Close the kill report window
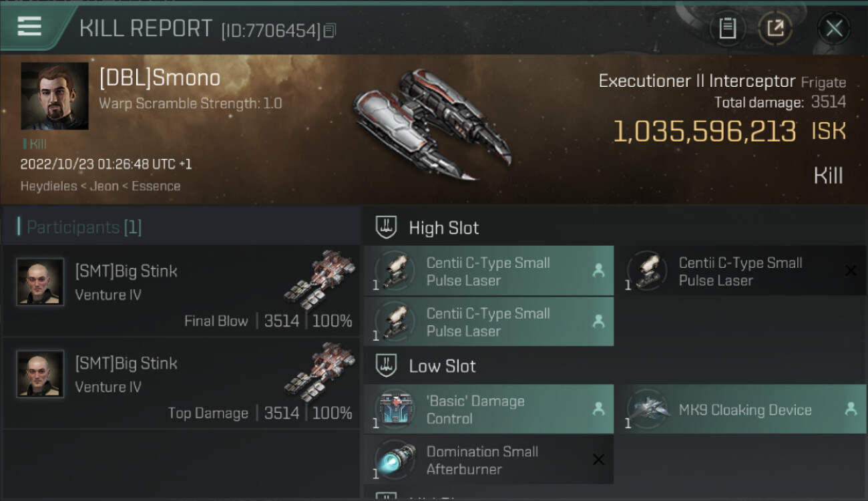Viewport: 868px width, 501px height. 833,28
